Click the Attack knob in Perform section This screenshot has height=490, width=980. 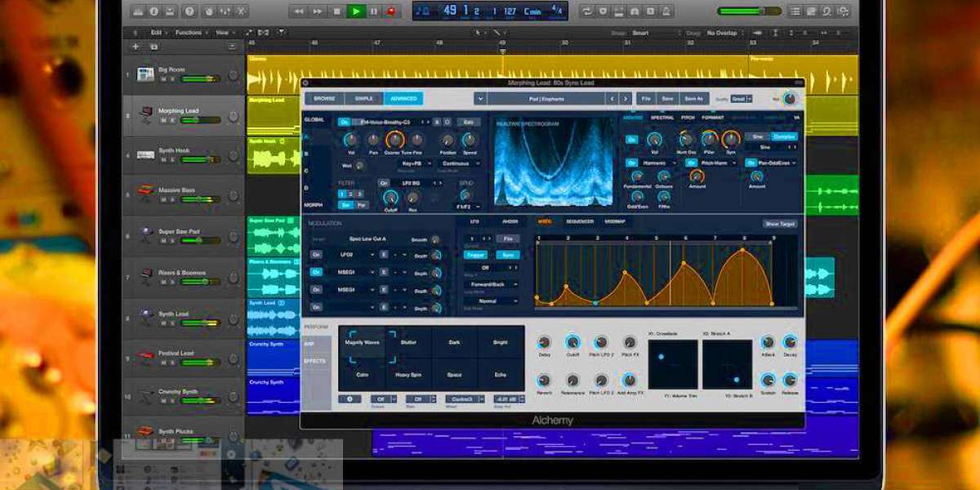[x=768, y=342]
